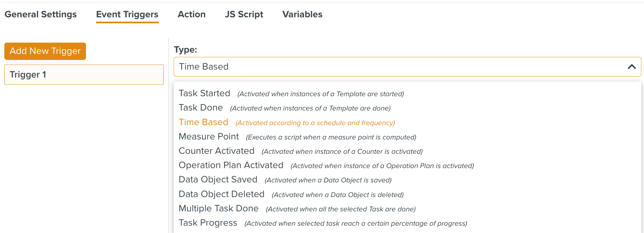
Task: Click the Add New Trigger button
Action: [45, 51]
